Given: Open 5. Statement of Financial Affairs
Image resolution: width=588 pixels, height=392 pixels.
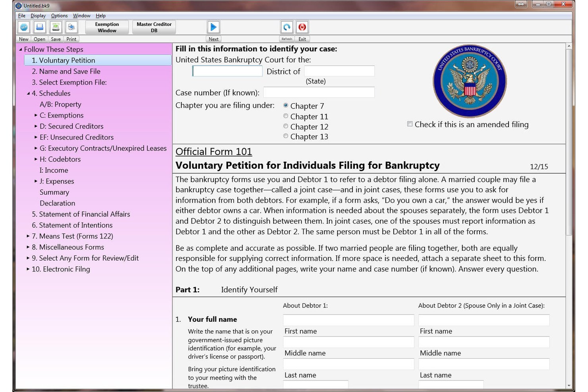Looking at the screenshot, I should 81,214.
